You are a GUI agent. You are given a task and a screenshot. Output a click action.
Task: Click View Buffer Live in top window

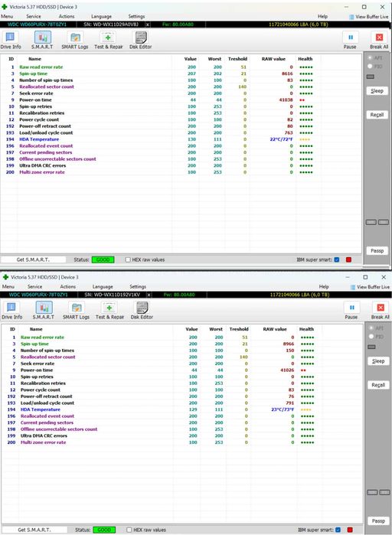[369, 17]
